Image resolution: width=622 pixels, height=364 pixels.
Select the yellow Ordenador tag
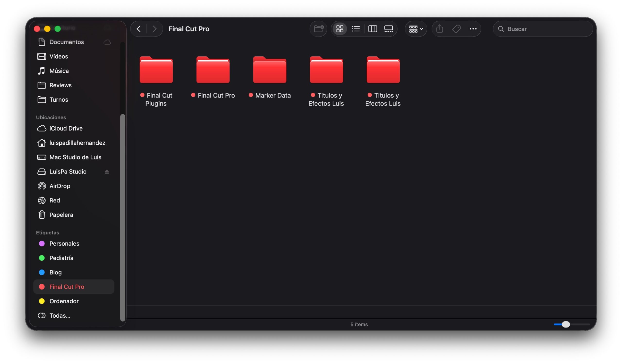[74, 301]
